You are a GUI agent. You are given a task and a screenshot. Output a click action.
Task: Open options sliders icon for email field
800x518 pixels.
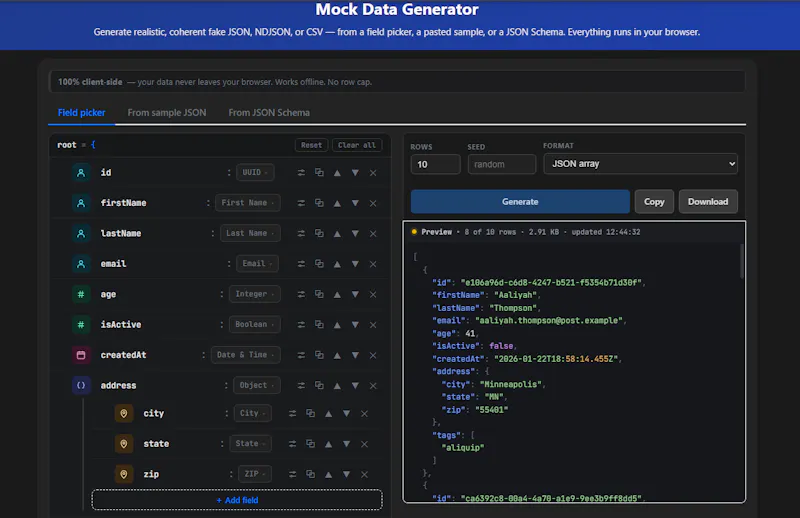[301, 264]
